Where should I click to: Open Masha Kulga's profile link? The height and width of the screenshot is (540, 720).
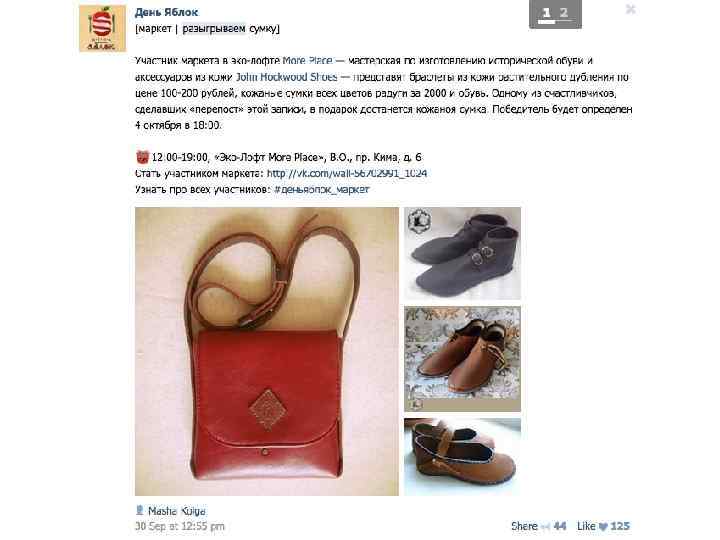point(176,511)
